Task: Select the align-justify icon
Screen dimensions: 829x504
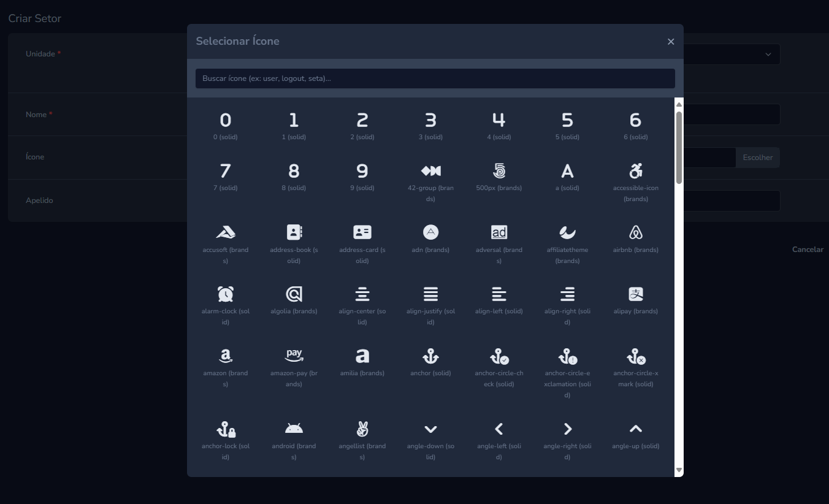Action: pyautogui.click(x=430, y=294)
